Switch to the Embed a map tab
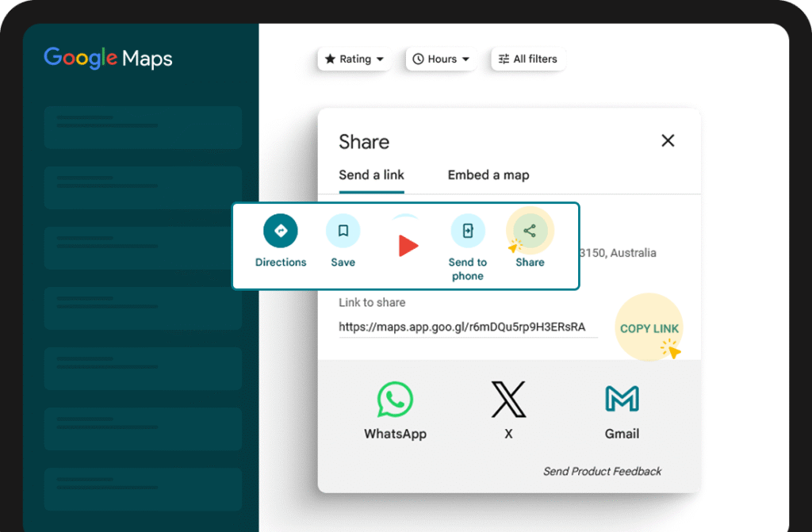The height and width of the screenshot is (532, 812). (x=488, y=175)
